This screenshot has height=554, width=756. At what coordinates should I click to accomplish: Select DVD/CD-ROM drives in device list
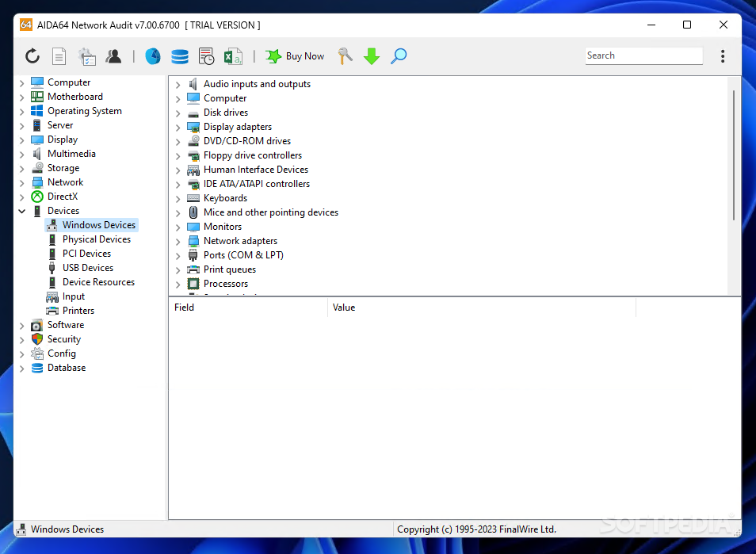pyautogui.click(x=247, y=141)
